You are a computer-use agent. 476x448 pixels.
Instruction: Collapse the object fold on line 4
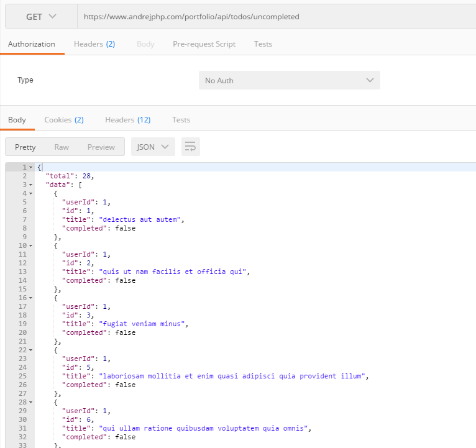(30, 193)
